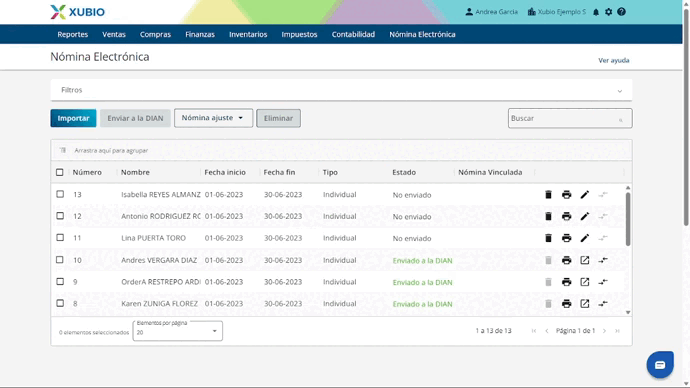The width and height of the screenshot is (690, 388).
Task: Open the Inventarios menu
Action: [248, 34]
